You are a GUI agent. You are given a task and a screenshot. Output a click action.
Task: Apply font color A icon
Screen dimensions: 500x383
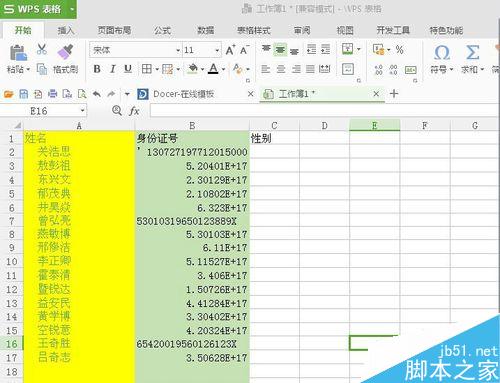pos(213,69)
